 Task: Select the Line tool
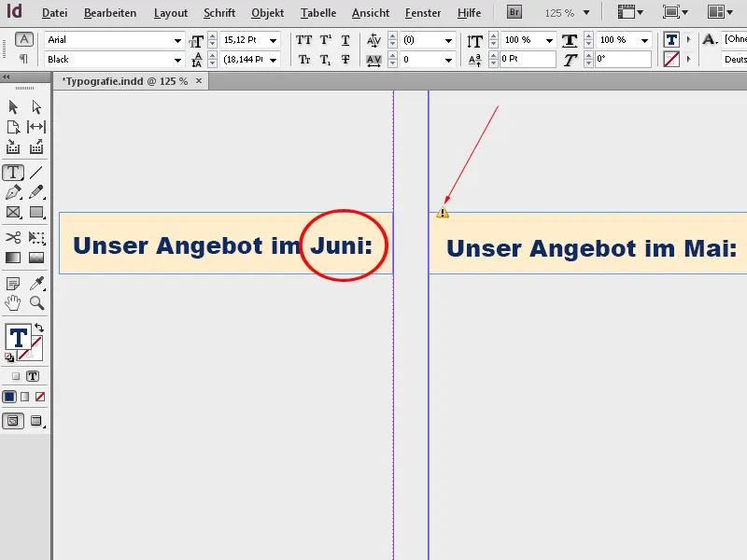tap(36, 173)
